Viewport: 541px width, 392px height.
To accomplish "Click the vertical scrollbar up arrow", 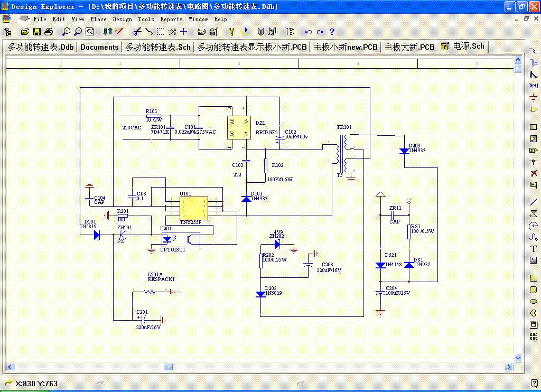I will point(518,59).
